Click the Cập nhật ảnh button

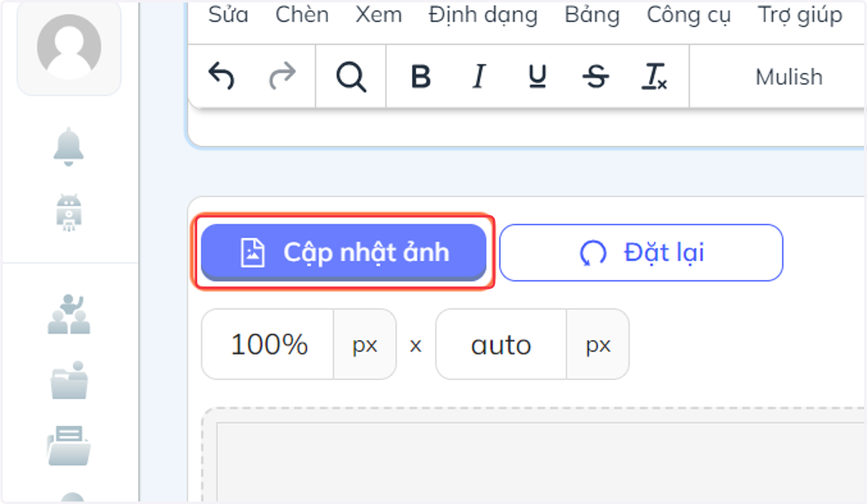(x=344, y=252)
